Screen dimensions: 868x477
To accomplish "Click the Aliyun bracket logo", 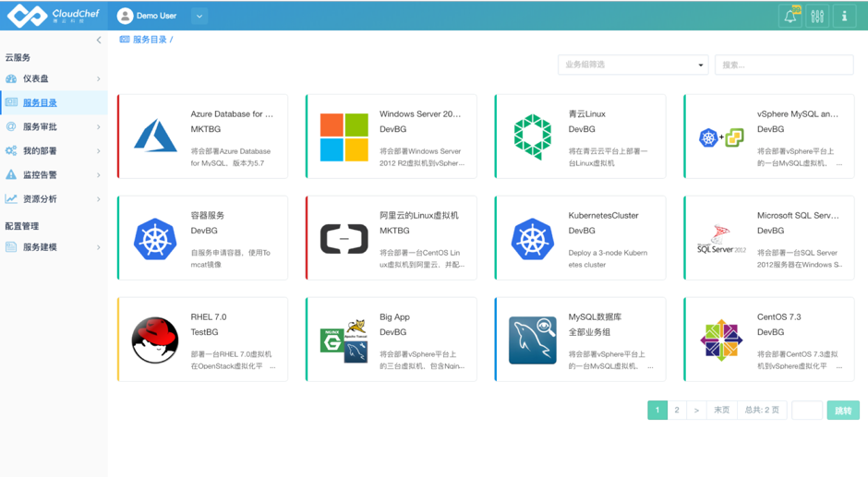I will click(x=344, y=239).
